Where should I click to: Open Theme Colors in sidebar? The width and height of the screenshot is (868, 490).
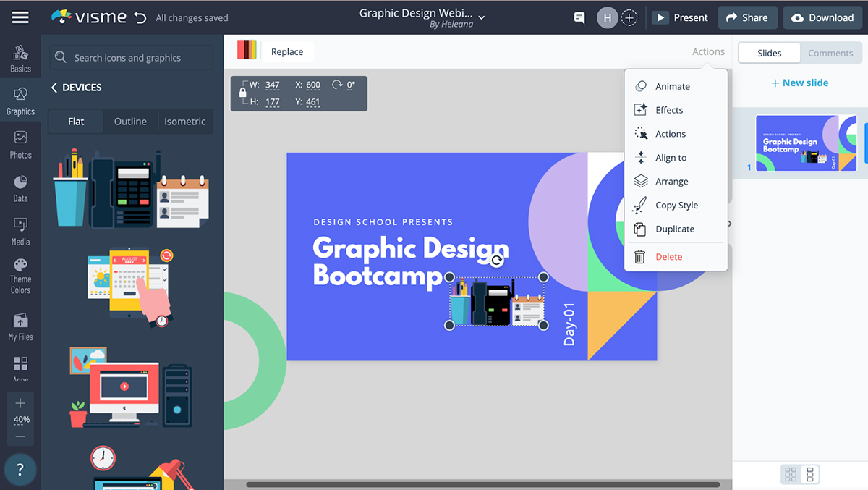pyautogui.click(x=20, y=275)
